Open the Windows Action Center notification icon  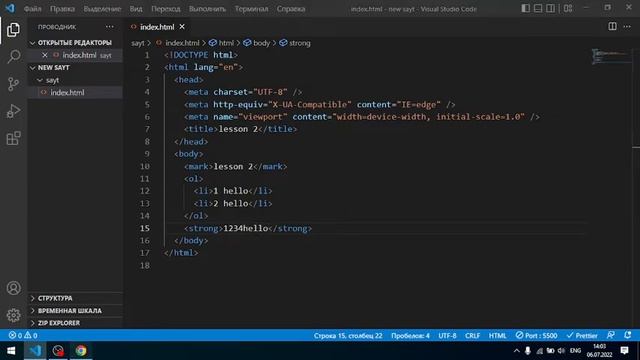click(x=624, y=351)
